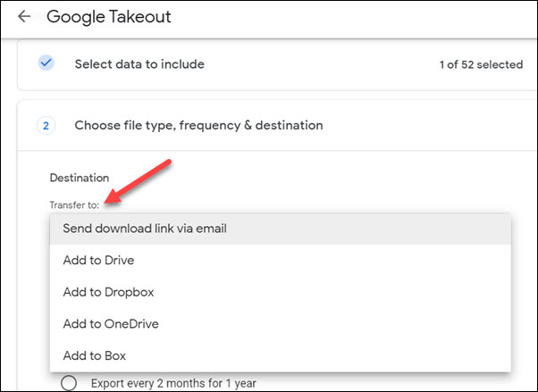The height and width of the screenshot is (392, 538).
Task: Click the Transfer to label
Action: (74, 205)
